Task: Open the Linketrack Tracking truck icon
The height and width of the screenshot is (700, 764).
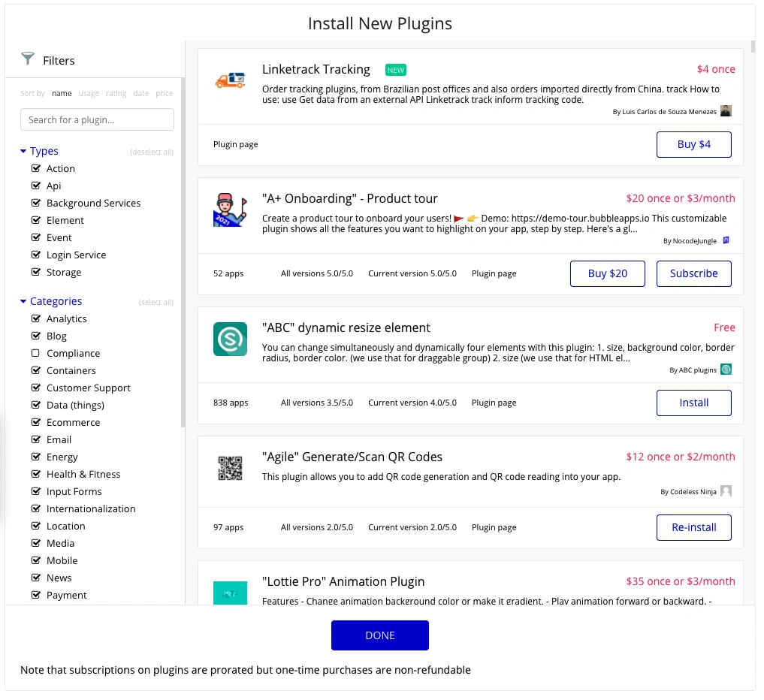Action: coord(230,80)
